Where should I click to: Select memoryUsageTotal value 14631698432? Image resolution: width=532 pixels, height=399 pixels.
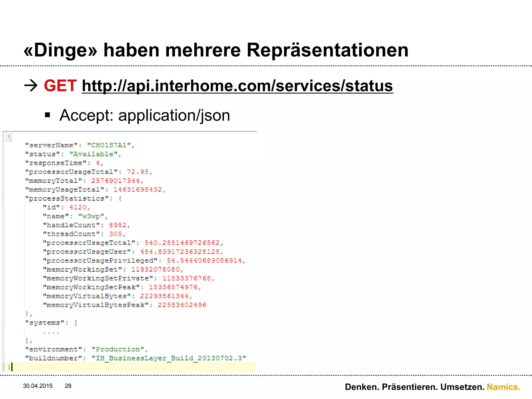pyautogui.click(x=138, y=189)
